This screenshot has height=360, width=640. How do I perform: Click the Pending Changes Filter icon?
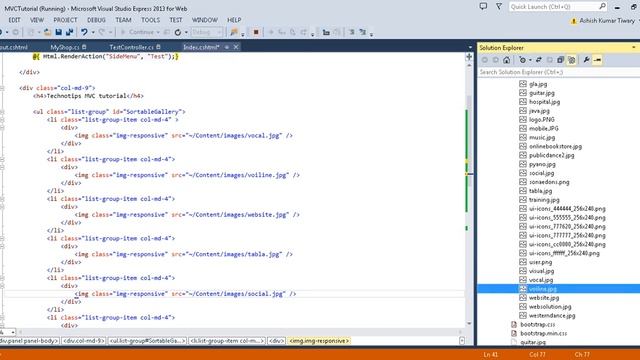tap(522, 60)
